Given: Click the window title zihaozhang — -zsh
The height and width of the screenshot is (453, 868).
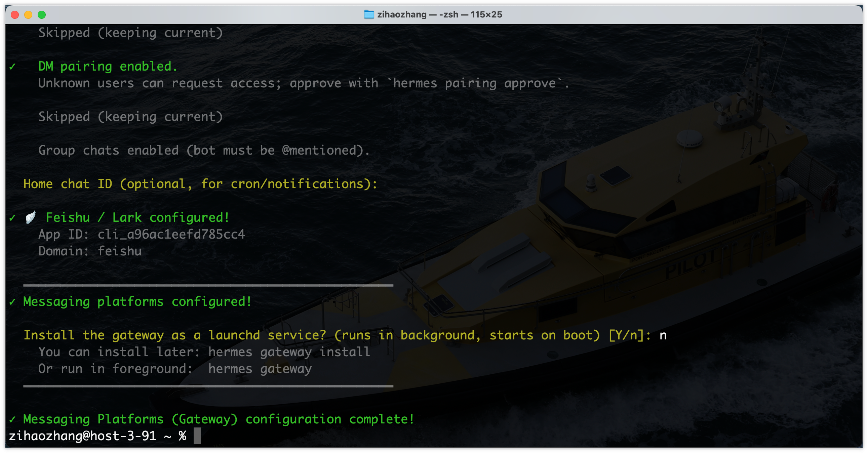Looking at the screenshot, I should 439,14.
